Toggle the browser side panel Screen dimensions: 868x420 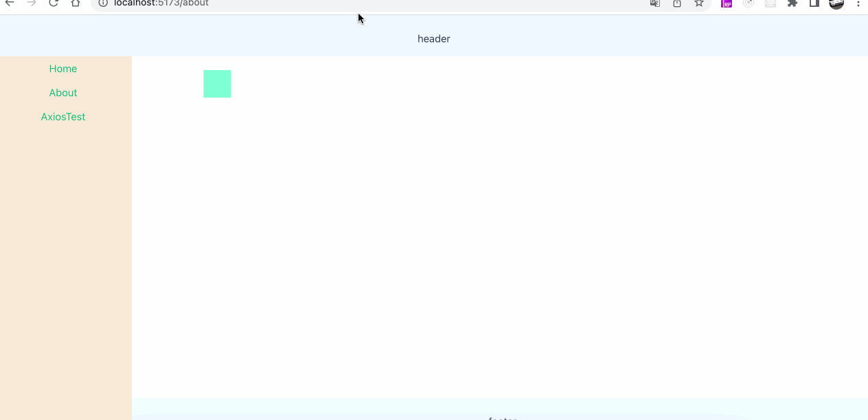(x=814, y=3)
